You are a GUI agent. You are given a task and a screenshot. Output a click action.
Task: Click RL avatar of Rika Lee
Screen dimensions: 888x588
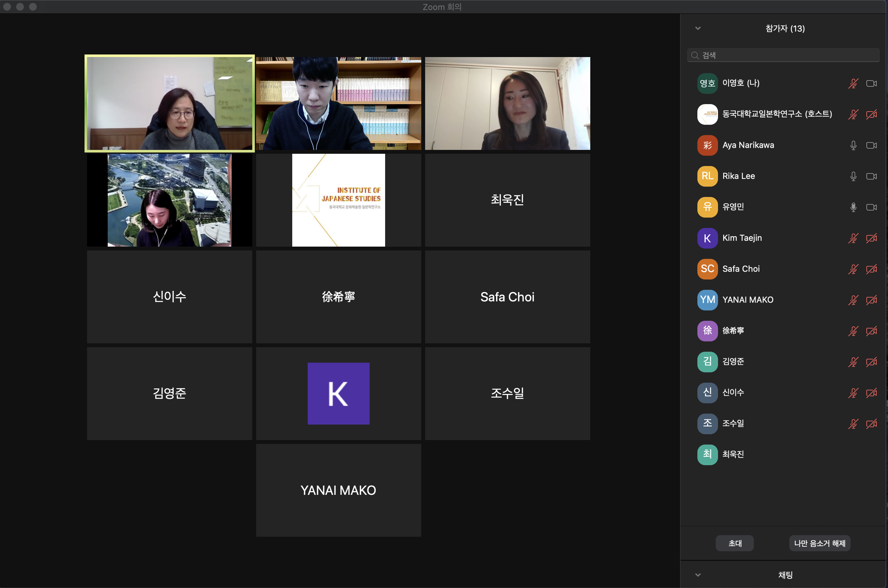(707, 176)
